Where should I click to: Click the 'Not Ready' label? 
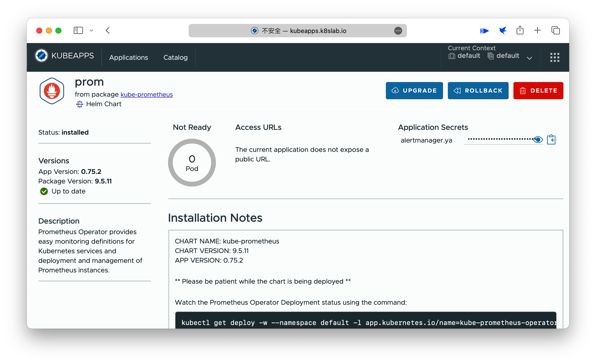tap(192, 127)
